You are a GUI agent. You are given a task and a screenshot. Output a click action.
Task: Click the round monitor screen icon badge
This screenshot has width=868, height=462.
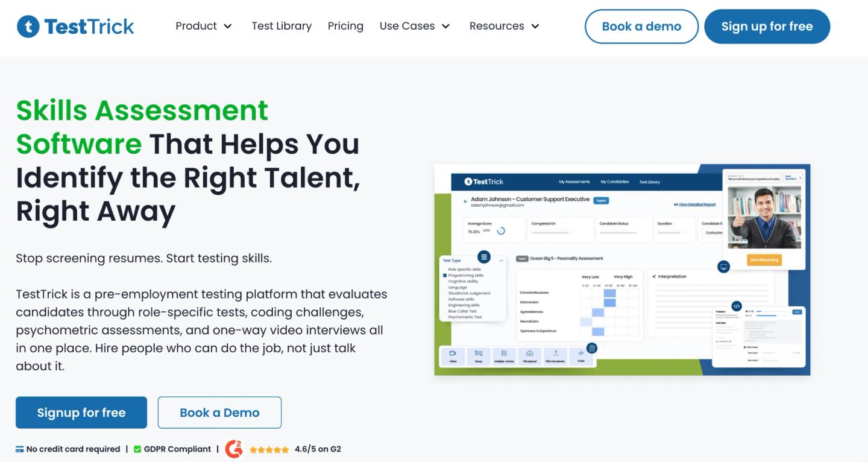coord(724,267)
